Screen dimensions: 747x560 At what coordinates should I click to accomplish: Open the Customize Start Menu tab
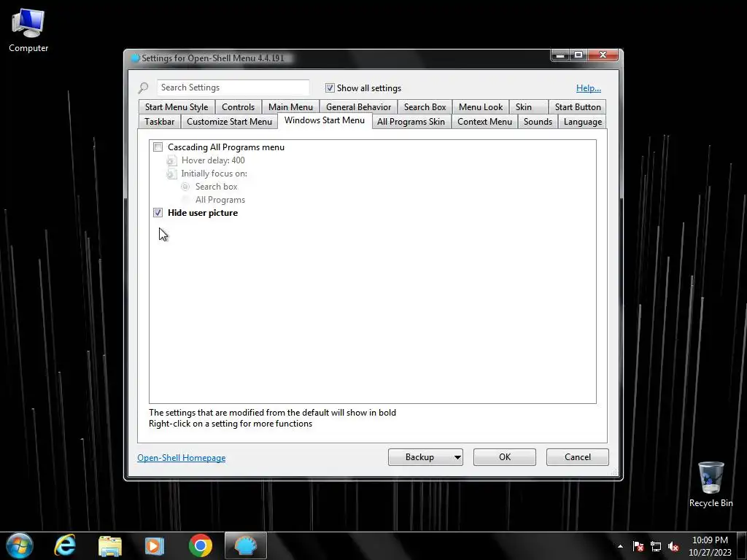coord(229,122)
